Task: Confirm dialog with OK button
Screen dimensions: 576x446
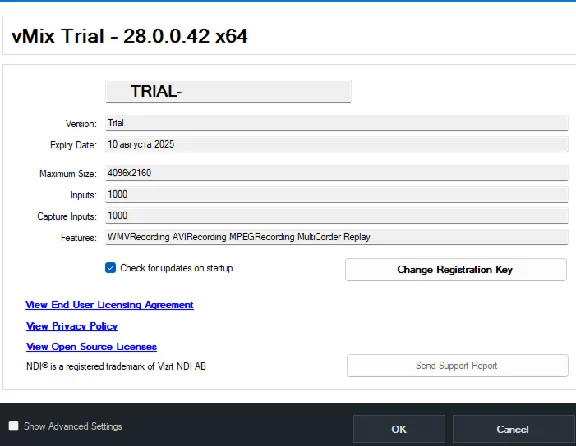Action: [399, 429]
